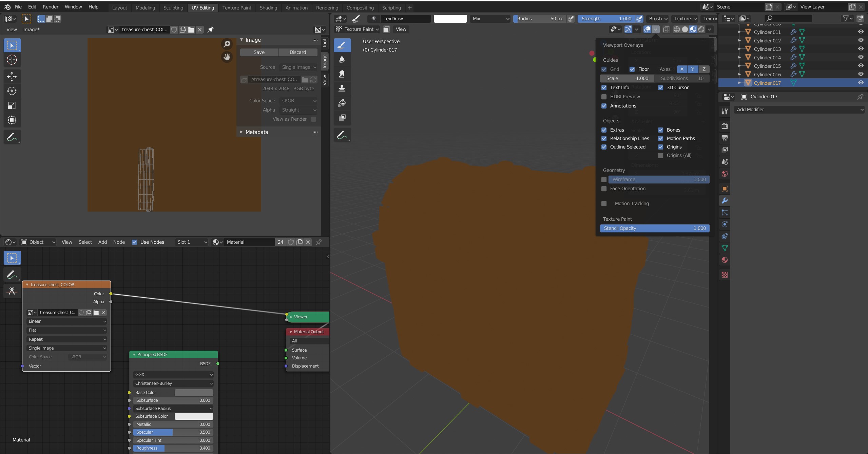Uncheck the Use Nodes checkbox

point(135,242)
